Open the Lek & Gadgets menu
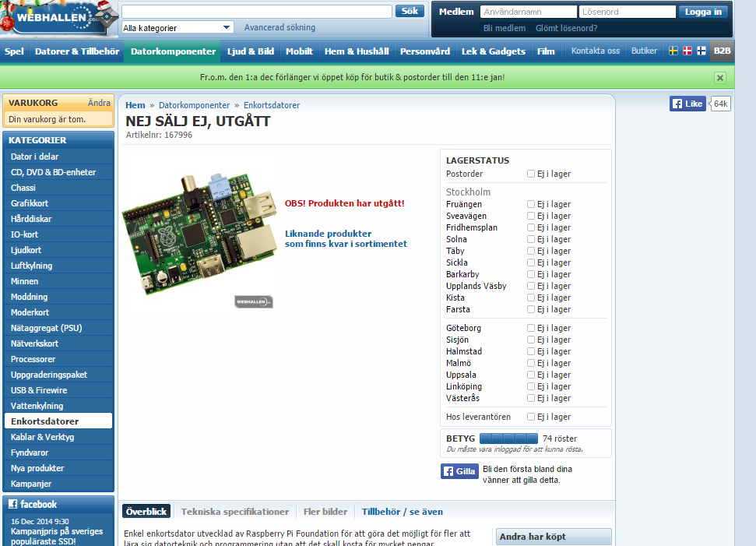756x546 pixels. click(x=494, y=51)
